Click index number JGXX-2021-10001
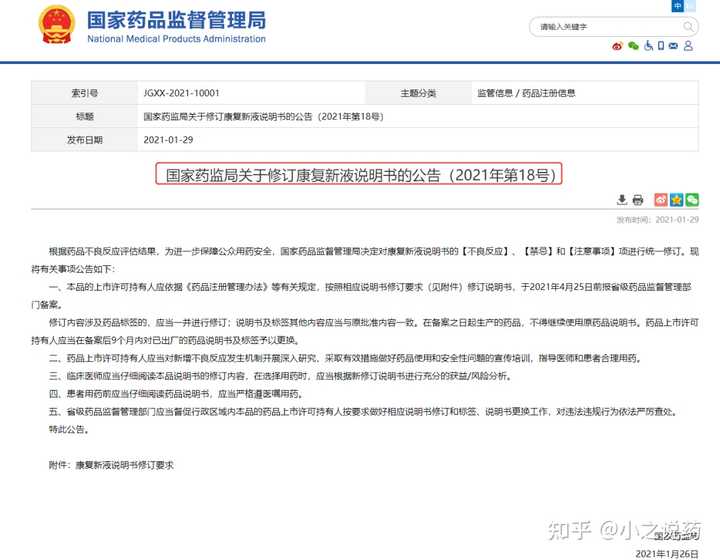 pos(181,93)
